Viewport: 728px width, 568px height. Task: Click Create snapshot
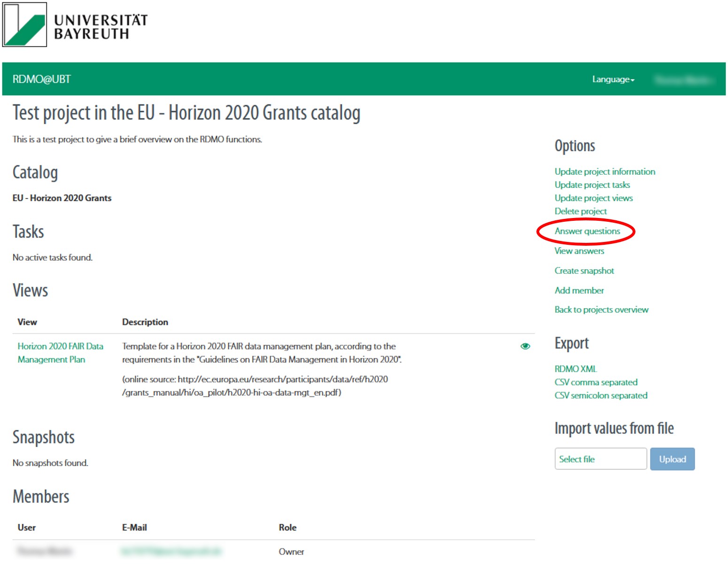[x=584, y=271]
